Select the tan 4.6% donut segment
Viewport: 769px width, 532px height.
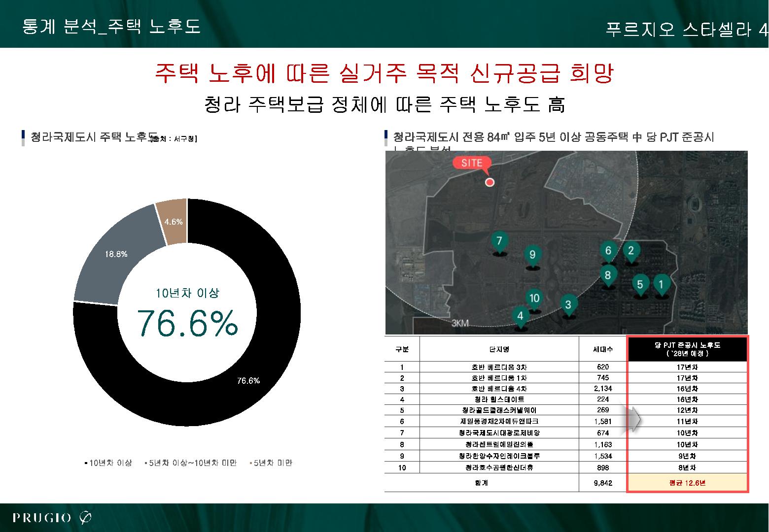[x=173, y=222]
